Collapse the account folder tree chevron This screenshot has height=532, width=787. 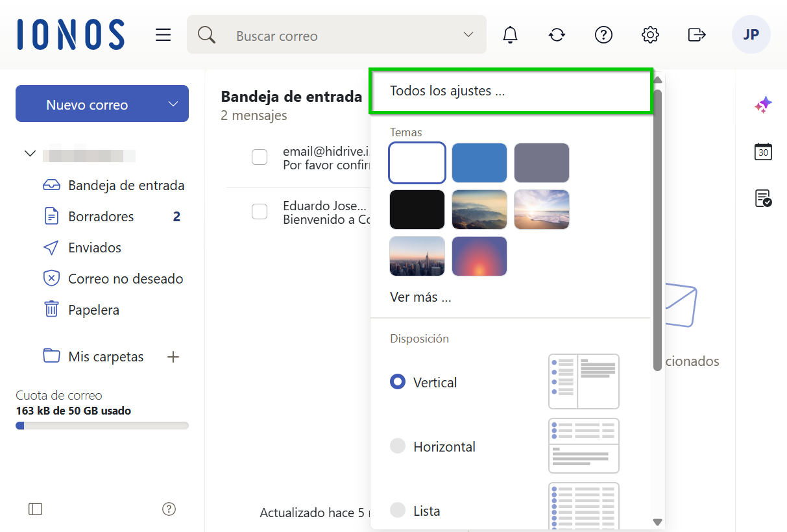pos(30,154)
